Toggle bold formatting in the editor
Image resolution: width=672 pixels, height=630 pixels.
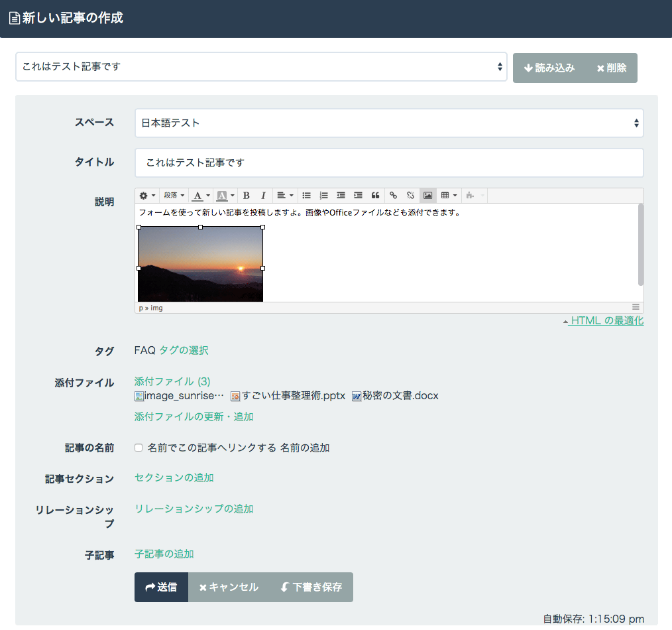[x=247, y=196]
